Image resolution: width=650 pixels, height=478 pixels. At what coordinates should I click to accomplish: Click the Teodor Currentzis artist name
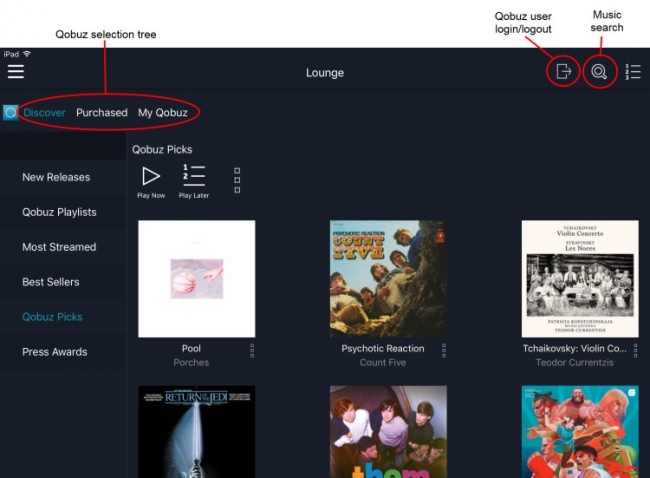click(575, 362)
